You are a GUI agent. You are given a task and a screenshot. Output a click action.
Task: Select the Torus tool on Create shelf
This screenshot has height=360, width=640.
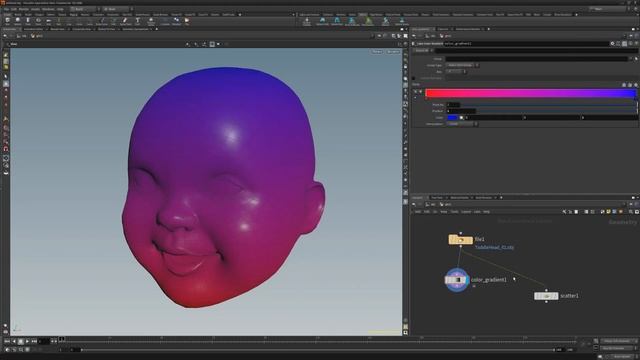(x=38, y=21)
